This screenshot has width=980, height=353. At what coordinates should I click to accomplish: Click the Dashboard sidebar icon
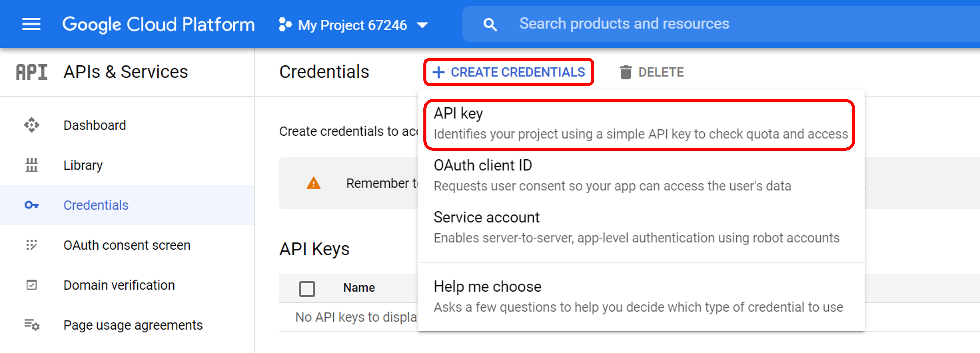coord(32,125)
